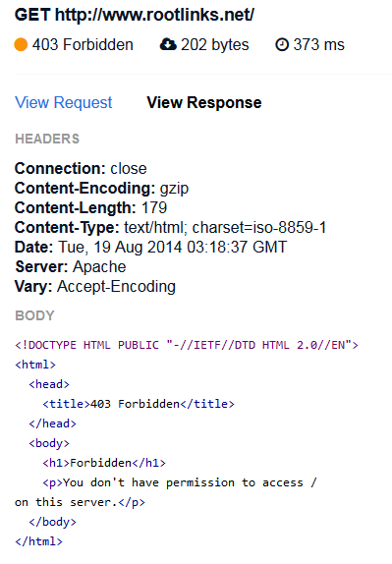
Task: Click the cloud download size icon
Action: point(168,45)
